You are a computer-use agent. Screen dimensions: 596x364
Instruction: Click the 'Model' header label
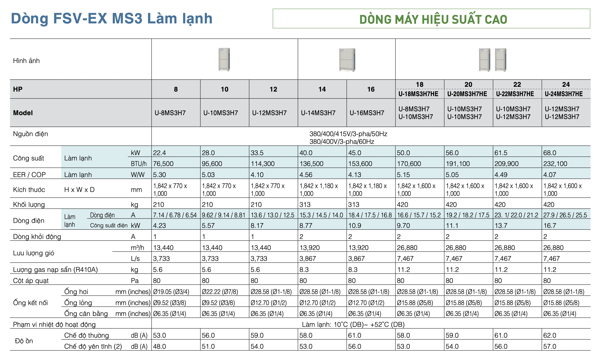coord(23,113)
